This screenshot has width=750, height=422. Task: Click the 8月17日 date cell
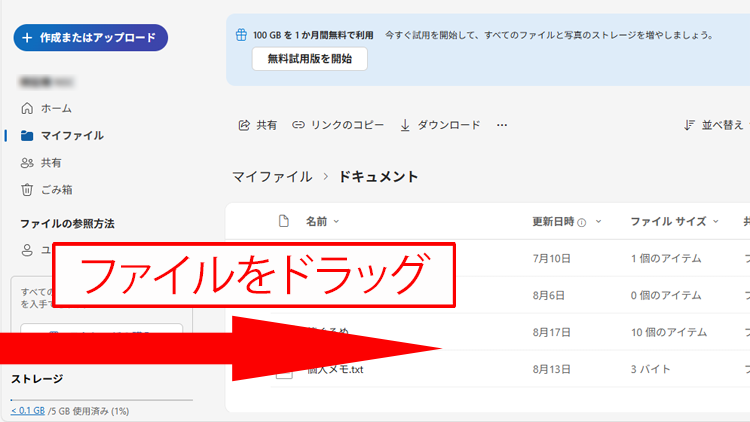coord(551,332)
